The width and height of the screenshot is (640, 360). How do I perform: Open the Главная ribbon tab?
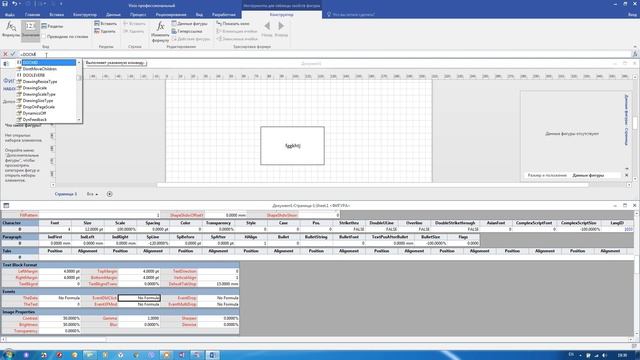tap(32, 15)
